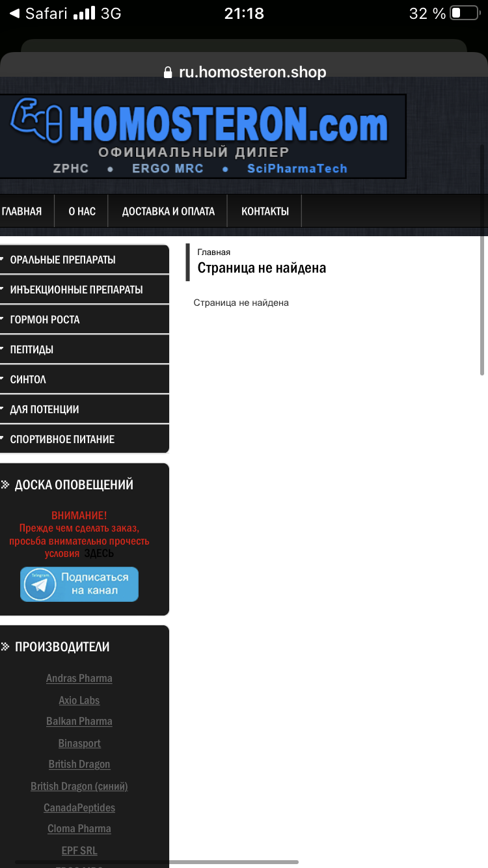Tap the cellular signal bars indicator

coord(84,13)
